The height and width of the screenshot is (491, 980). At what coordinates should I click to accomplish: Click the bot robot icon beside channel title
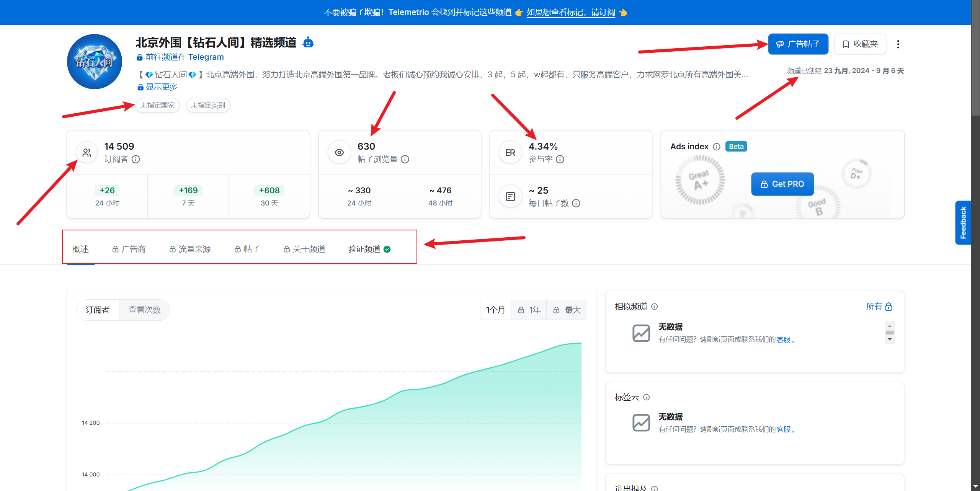pyautogui.click(x=308, y=42)
